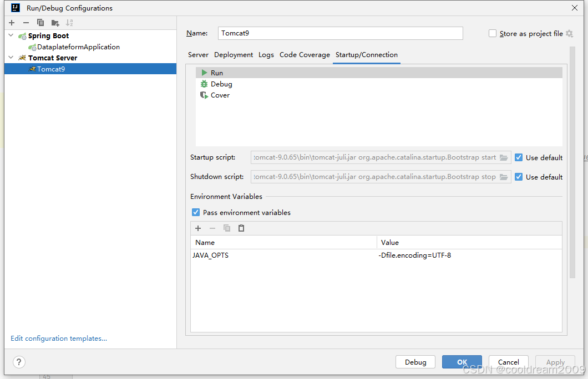Viewport: 588px width, 379px height.
Task: Open the Logs tab
Action: [x=266, y=55]
